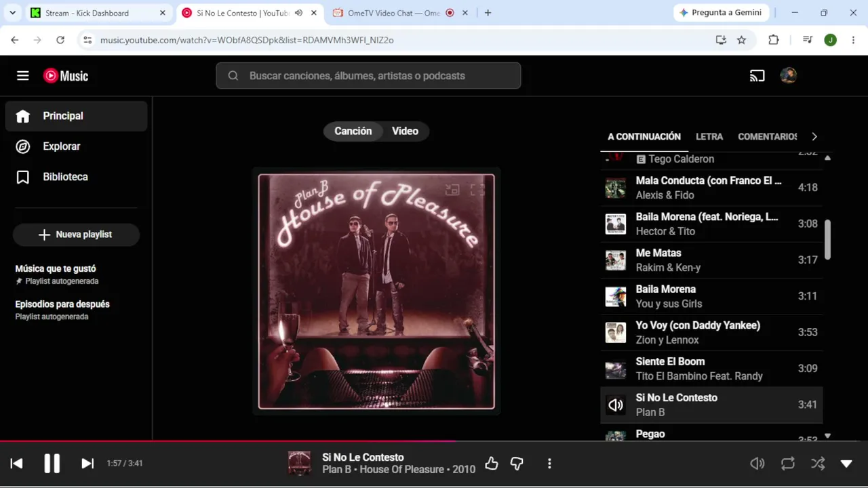Play Baila Morena by Hector & Tito

[x=711, y=224]
